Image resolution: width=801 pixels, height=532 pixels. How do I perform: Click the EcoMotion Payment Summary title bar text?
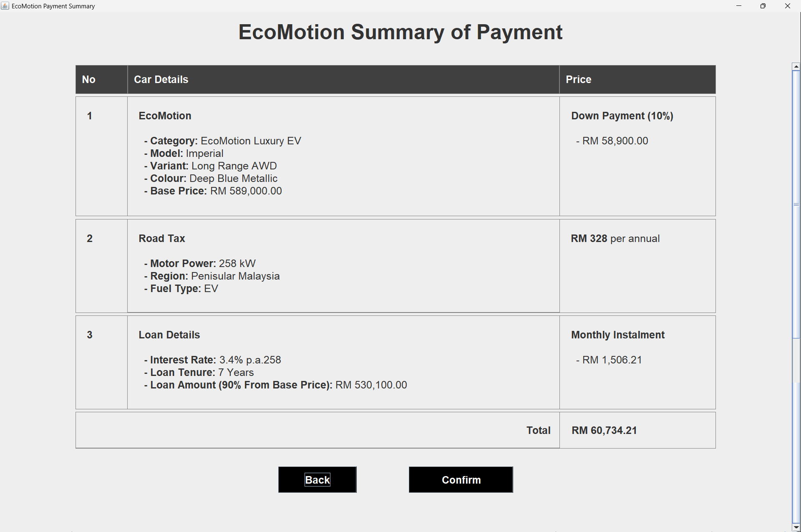coord(53,6)
